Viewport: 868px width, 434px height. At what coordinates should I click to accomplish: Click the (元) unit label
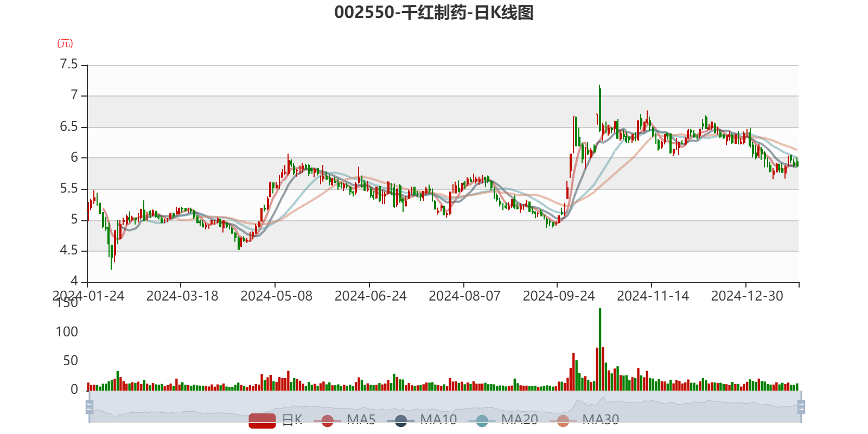[x=65, y=43]
